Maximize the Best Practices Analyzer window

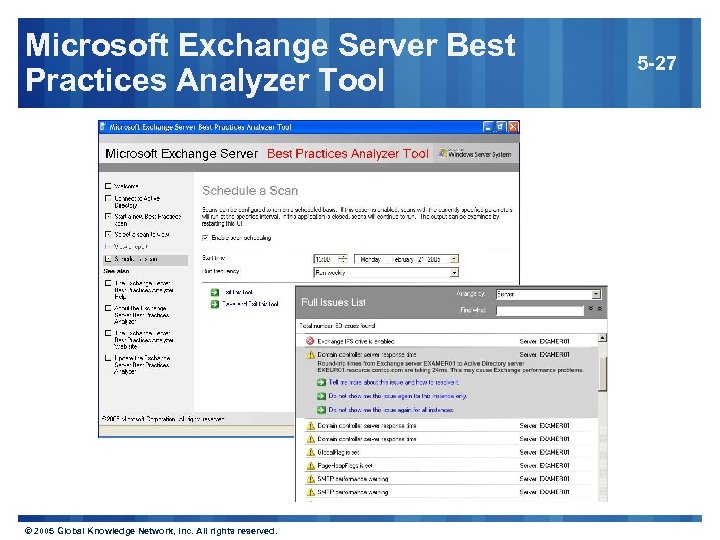pos(501,127)
